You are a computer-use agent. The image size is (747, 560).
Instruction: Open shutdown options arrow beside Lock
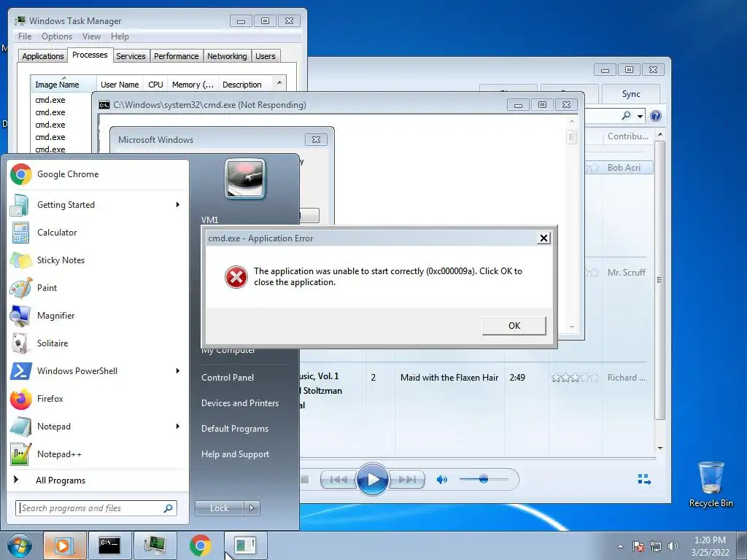coord(252,508)
